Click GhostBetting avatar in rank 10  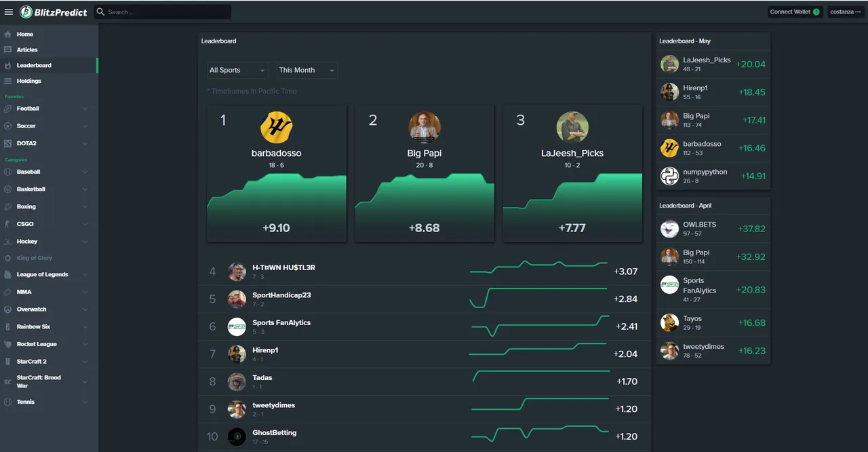tap(237, 436)
